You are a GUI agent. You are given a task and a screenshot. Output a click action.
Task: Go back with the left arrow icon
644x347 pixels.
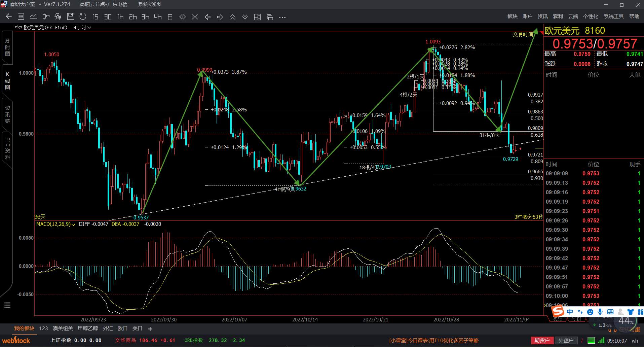pyautogui.click(x=9, y=16)
